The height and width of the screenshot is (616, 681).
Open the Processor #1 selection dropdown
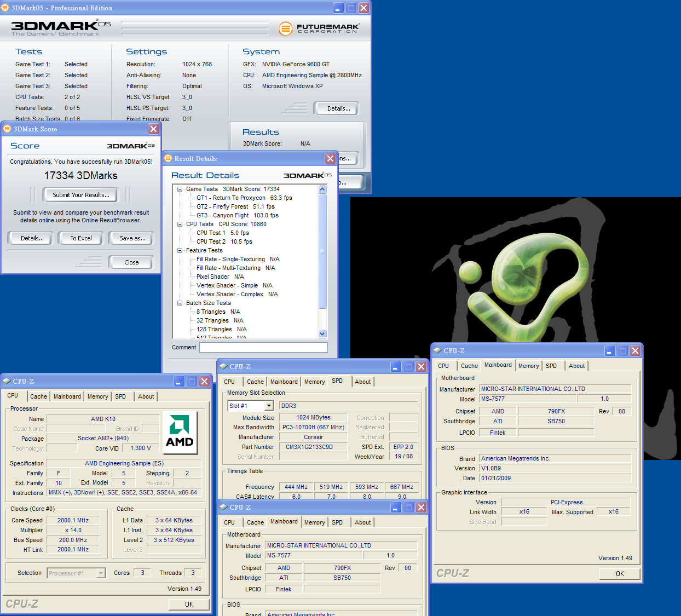click(101, 573)
